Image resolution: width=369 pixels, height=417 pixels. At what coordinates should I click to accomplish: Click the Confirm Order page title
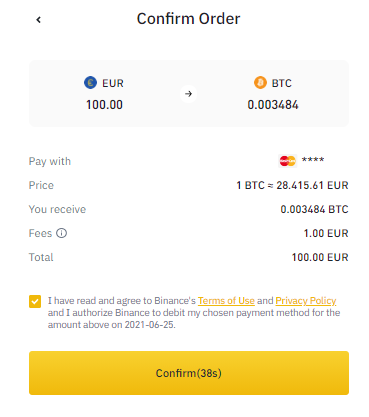(188, 19)
